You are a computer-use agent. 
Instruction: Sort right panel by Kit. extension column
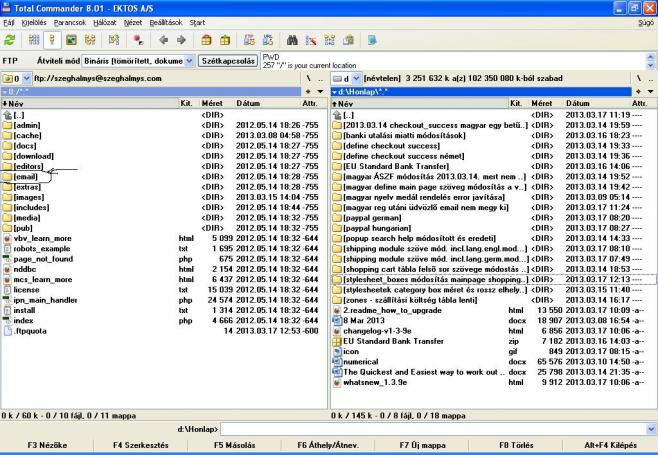pos(518,103)
